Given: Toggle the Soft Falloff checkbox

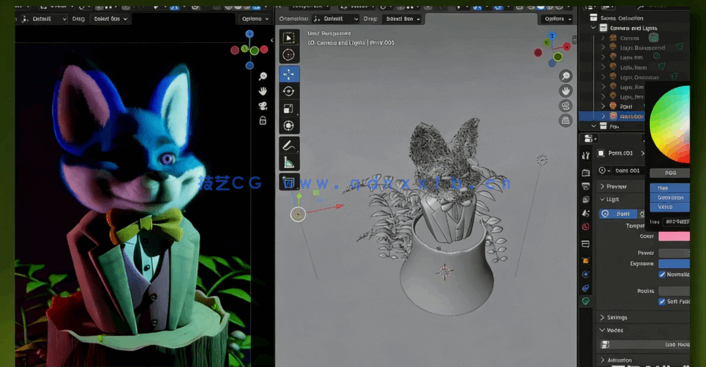Looking at the screenshot, I should (x=662, y=301).
